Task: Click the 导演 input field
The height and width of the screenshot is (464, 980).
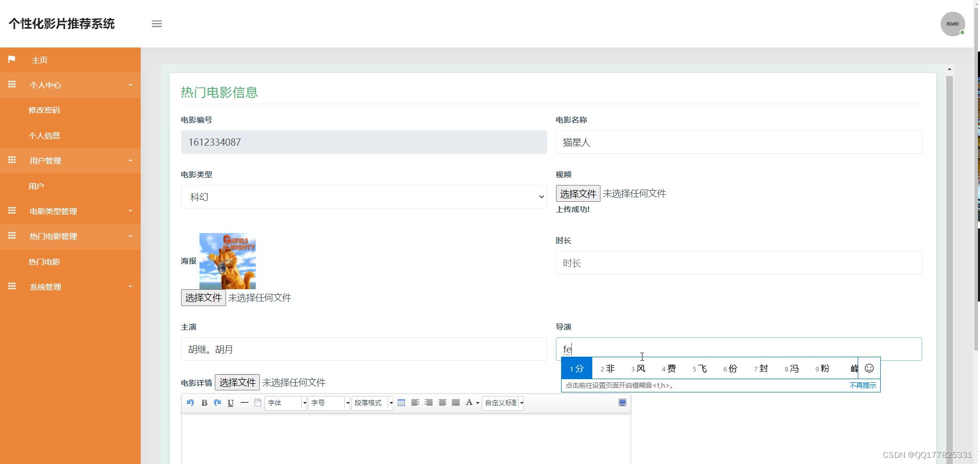Action: pos(739,349)
